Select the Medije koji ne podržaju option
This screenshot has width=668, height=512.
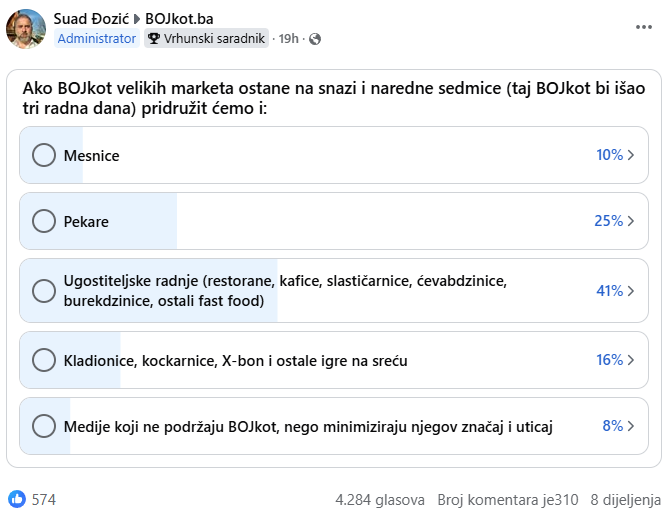[x=44, y=426]
